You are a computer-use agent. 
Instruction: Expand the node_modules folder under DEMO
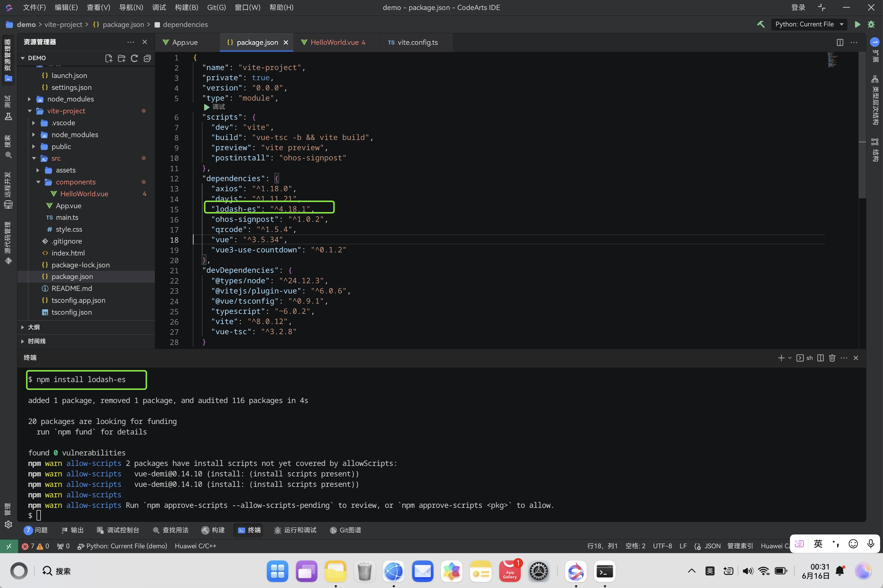[x=29, y=99]
